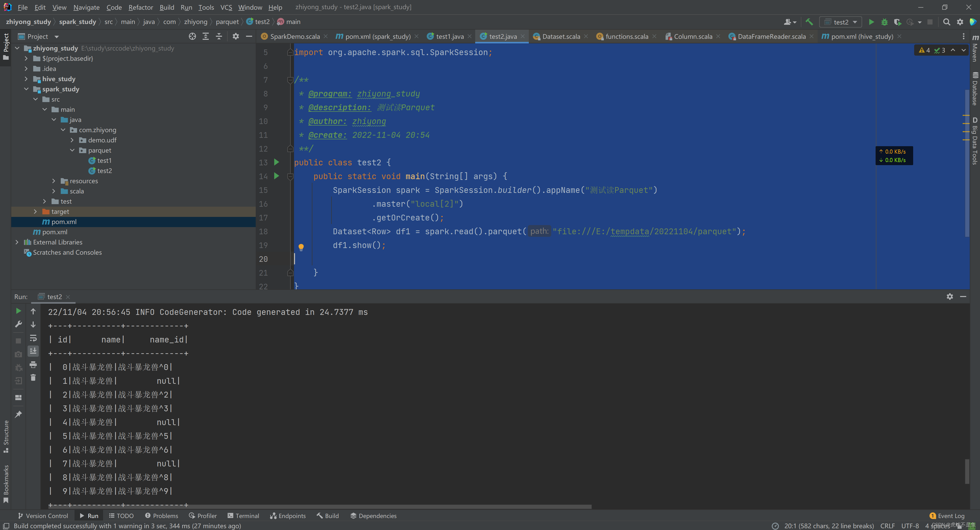Clear all console output with trash icon
980x530 pixels.
33,377
